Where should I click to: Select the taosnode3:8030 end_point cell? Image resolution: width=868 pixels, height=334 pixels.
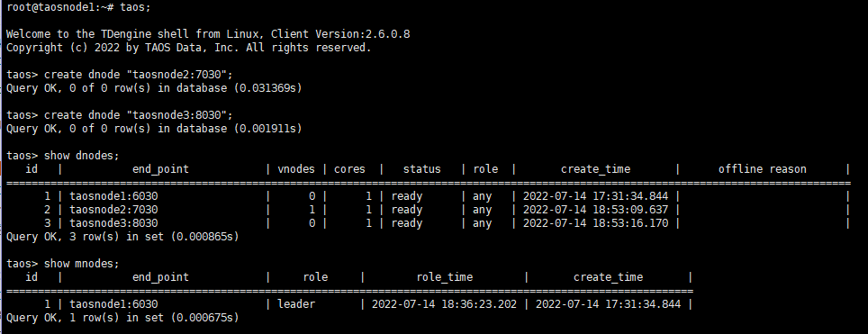(x=113, y=223)
